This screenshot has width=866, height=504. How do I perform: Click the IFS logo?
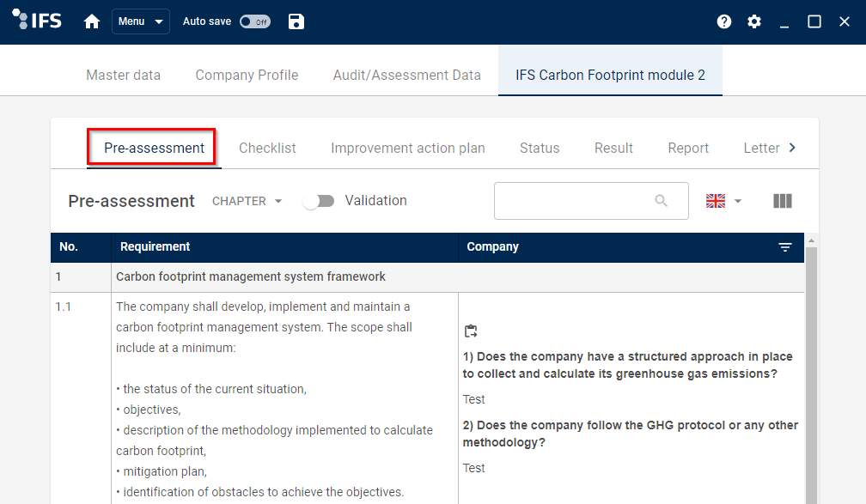point(37,21)
